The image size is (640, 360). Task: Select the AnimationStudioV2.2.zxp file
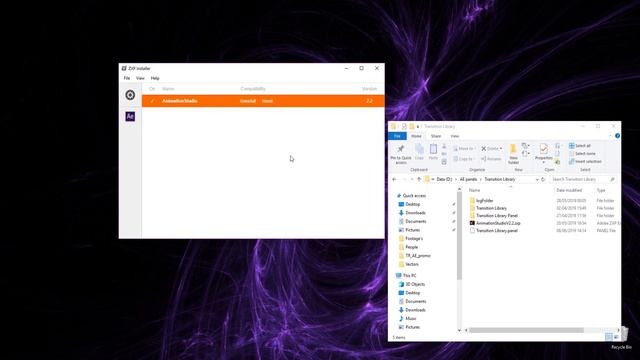[x=498, y=223]
